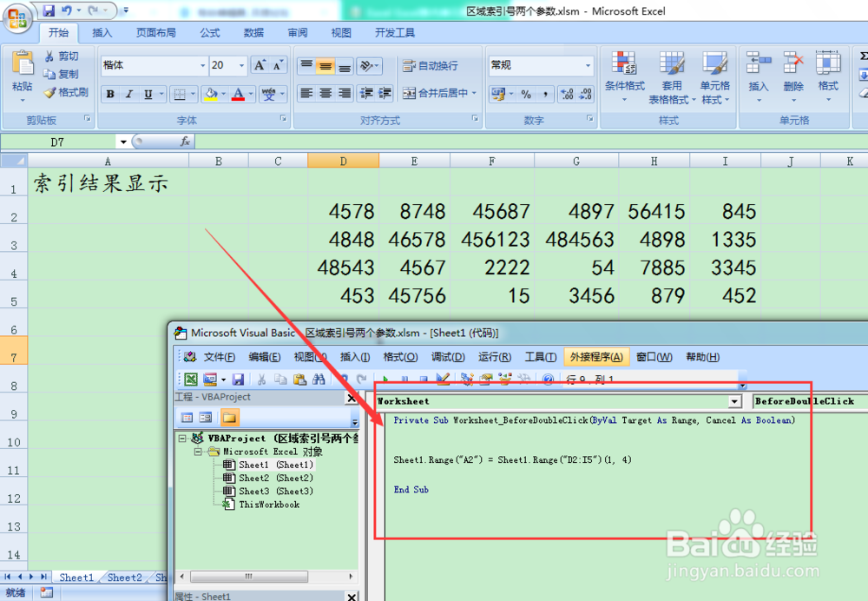Open Conditional Formatting (条件格式) menu

(x=624, y=76)
